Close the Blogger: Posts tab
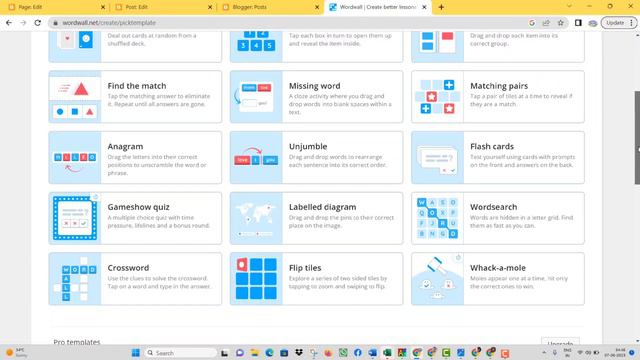This screenshot has width=640, height=360. click(x=317, y=7)
